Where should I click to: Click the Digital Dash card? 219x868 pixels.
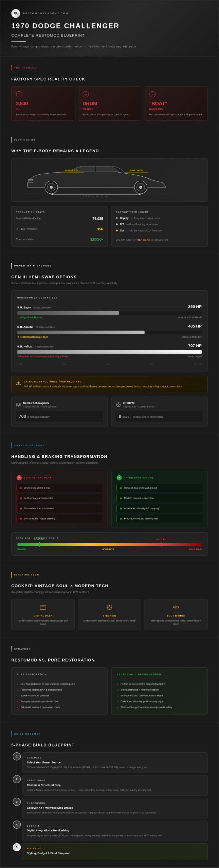click(x=43, y=615)
